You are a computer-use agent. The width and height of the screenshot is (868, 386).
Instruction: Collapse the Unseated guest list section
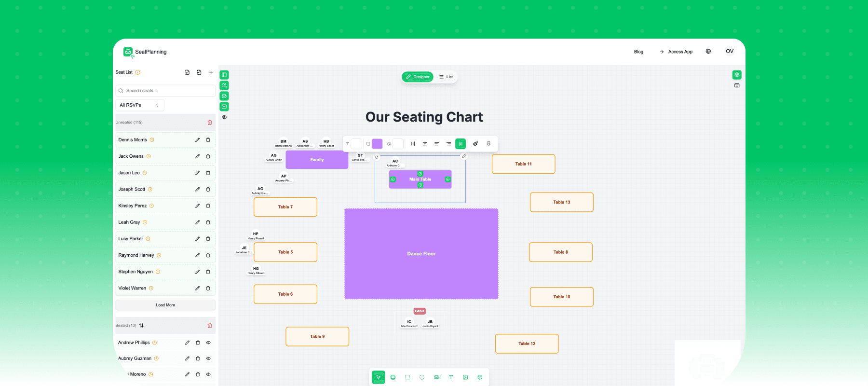pos(129,122)
